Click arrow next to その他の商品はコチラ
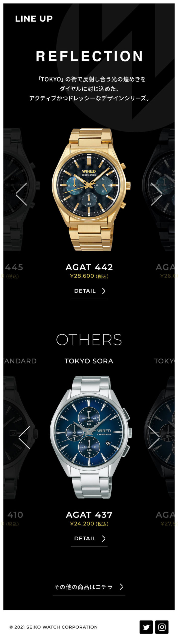The height and width of the screenshot is (644, 178). coord(121,587)
